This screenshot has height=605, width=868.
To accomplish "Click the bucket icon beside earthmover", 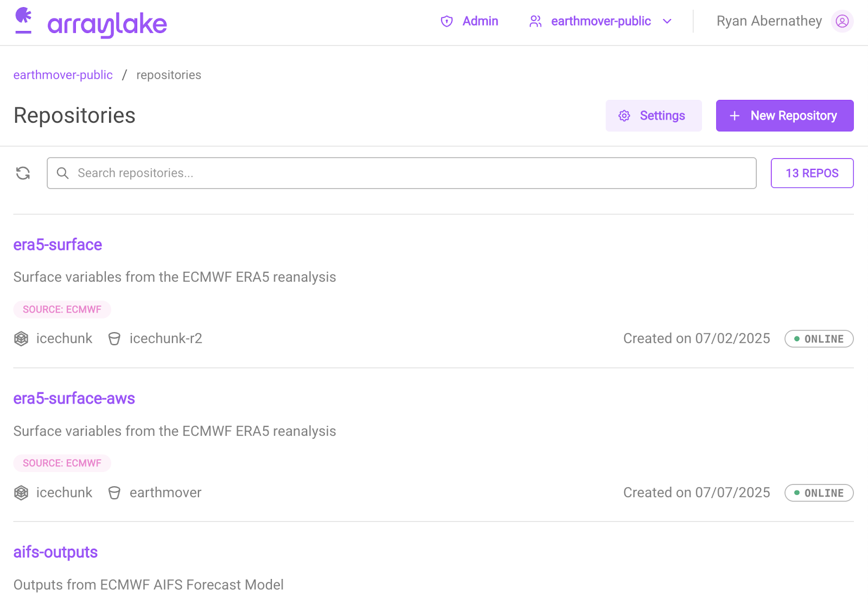I will (114, 493).
